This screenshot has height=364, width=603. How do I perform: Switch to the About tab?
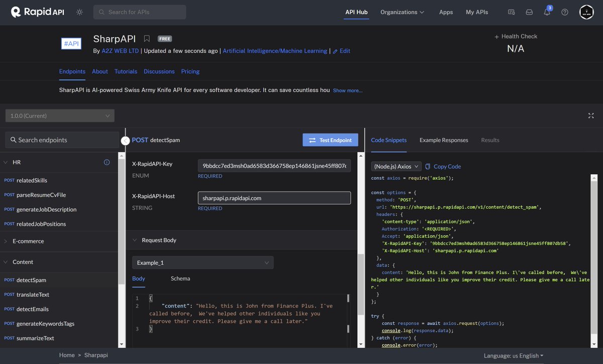click(100, 71)
